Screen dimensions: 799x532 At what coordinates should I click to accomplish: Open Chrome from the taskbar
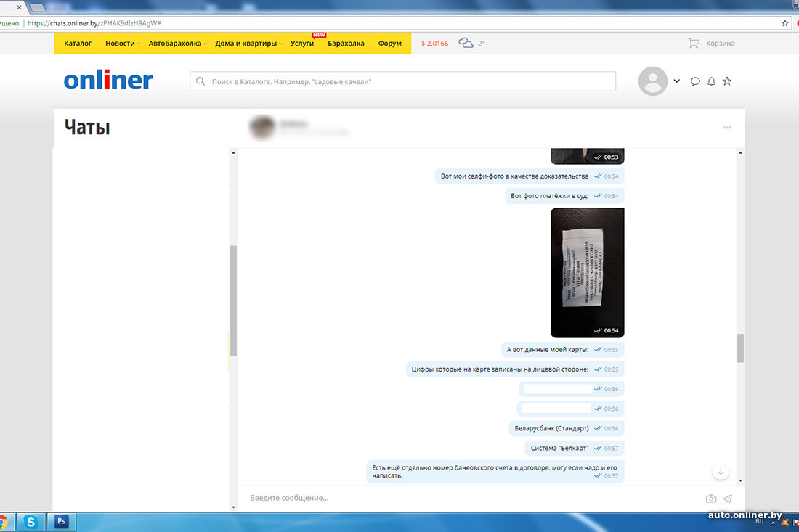point(3,523)
